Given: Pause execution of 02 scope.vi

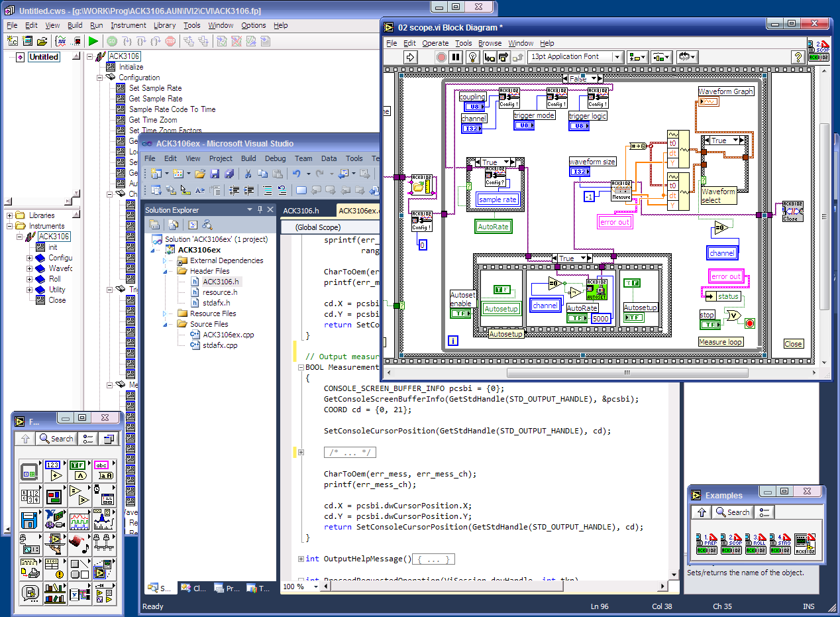Looking at the screenshot, I should (x=454, y=56).
